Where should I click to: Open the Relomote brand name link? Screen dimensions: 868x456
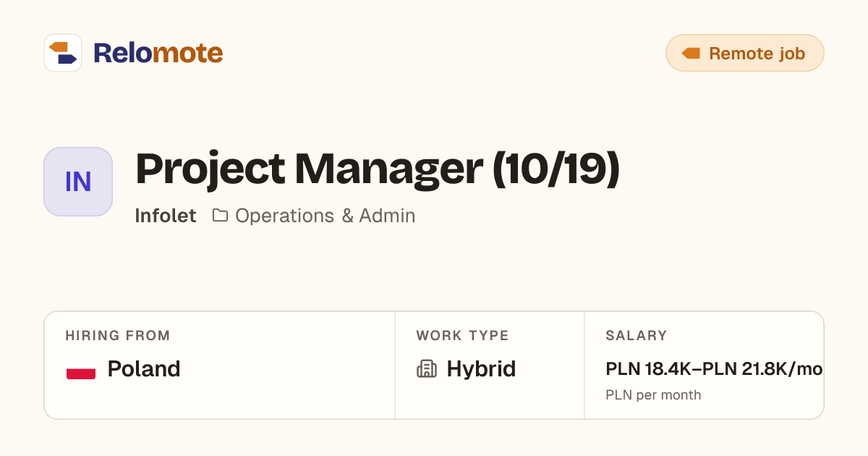tap(158, 53)
